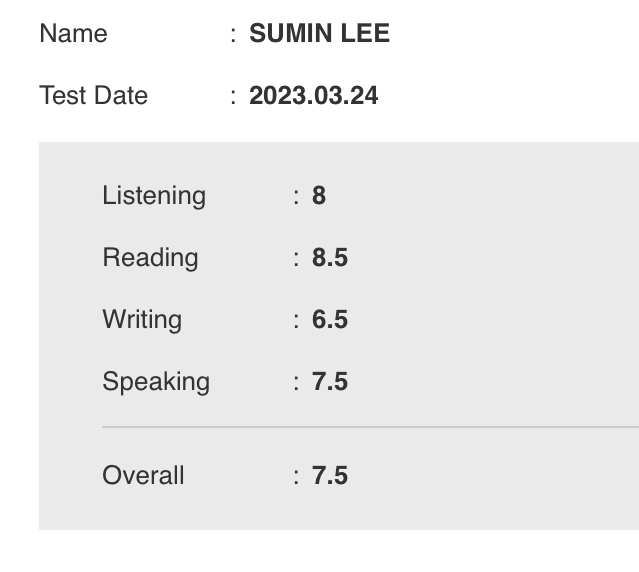Select the Speaking score 7.5

[x=330, y=381]
